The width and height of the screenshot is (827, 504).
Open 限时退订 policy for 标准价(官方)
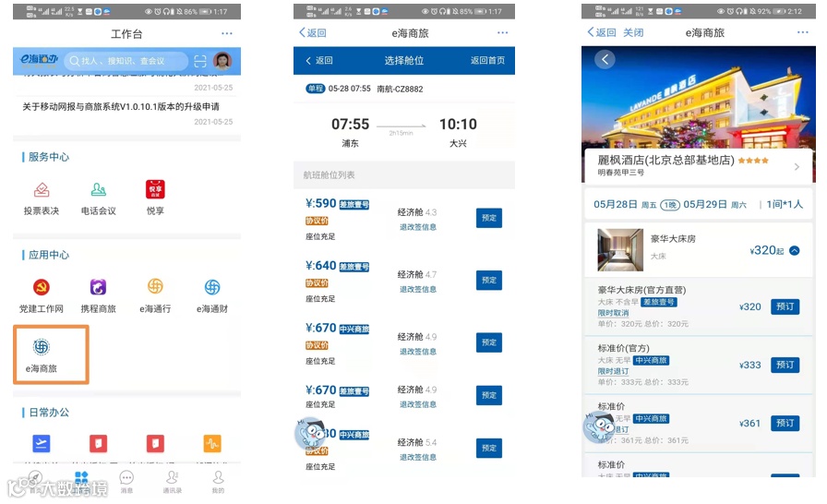point(613,371)
